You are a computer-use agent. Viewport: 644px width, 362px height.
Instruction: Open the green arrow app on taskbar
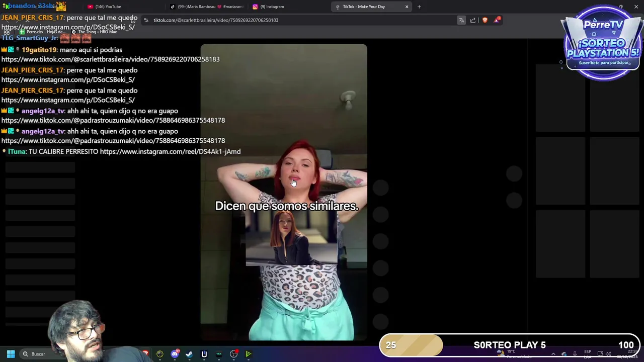[249, 354]
